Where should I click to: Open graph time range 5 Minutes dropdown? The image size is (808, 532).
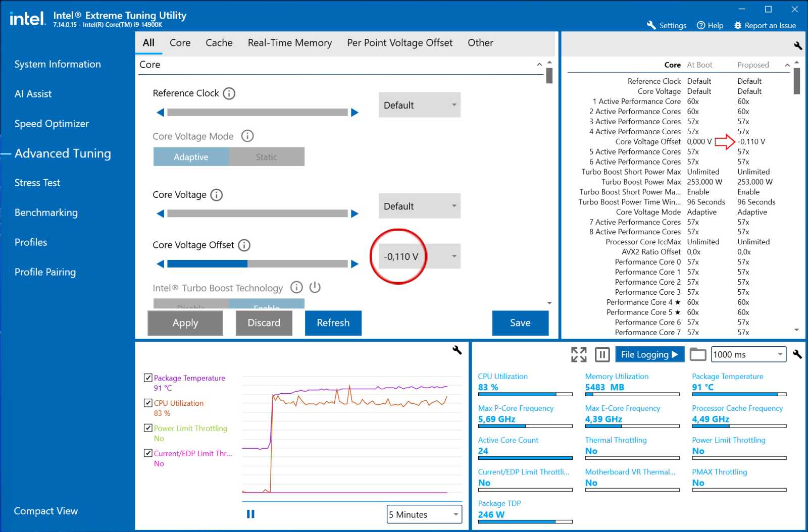[424, 514]
